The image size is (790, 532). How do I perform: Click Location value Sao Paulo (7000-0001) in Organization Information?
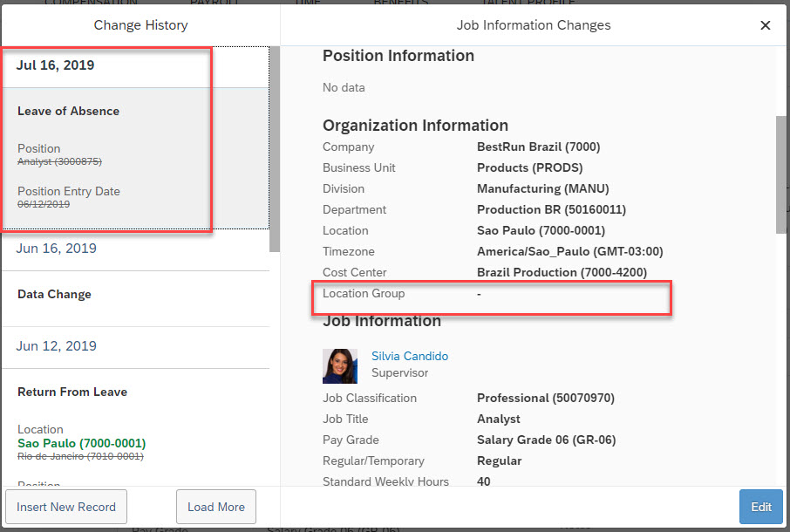pos(541,231)
